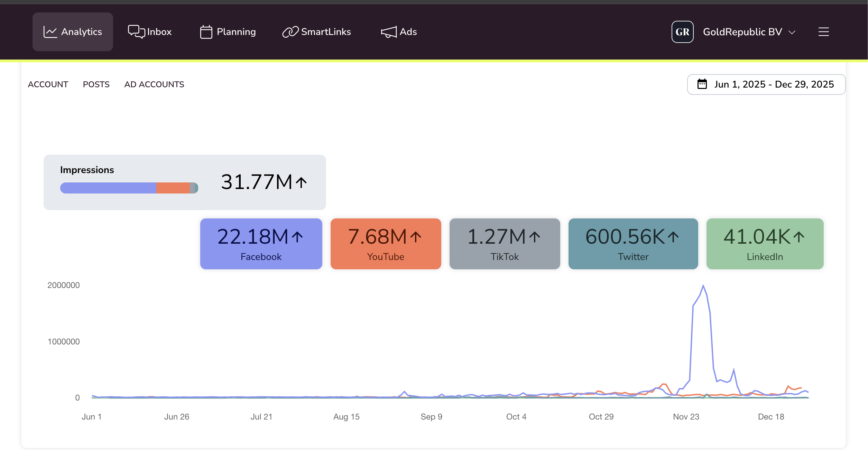The image size is (868, 450).
Task: Click the Oct 4 axis label
Action: tap(516, 417)
